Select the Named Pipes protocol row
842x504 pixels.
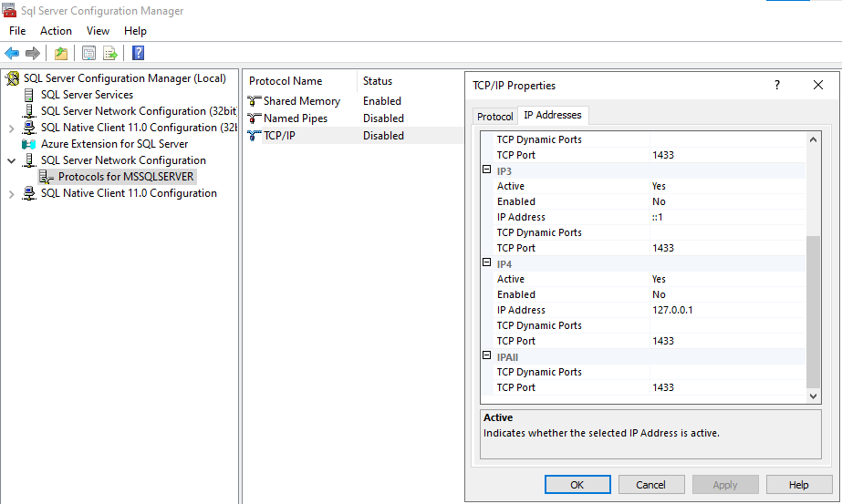point(353,118)
